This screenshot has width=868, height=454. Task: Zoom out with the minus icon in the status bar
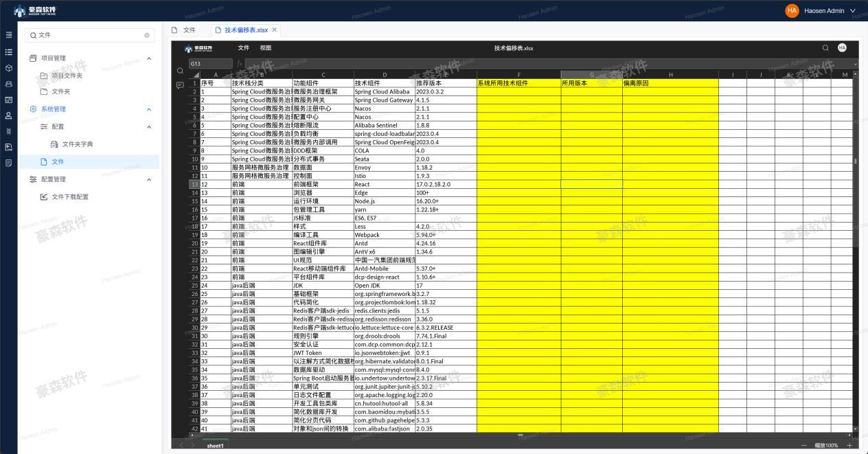804,445
